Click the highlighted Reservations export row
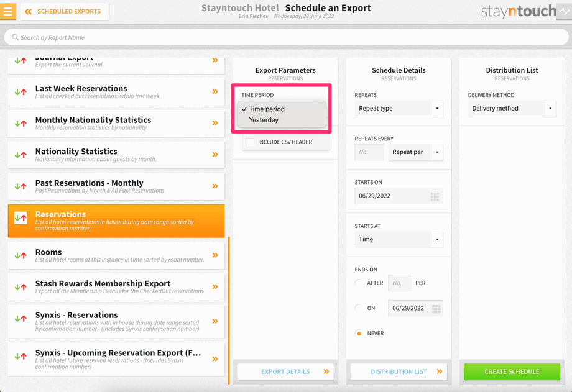Screen dimensions: 572x392 (116, 221)
